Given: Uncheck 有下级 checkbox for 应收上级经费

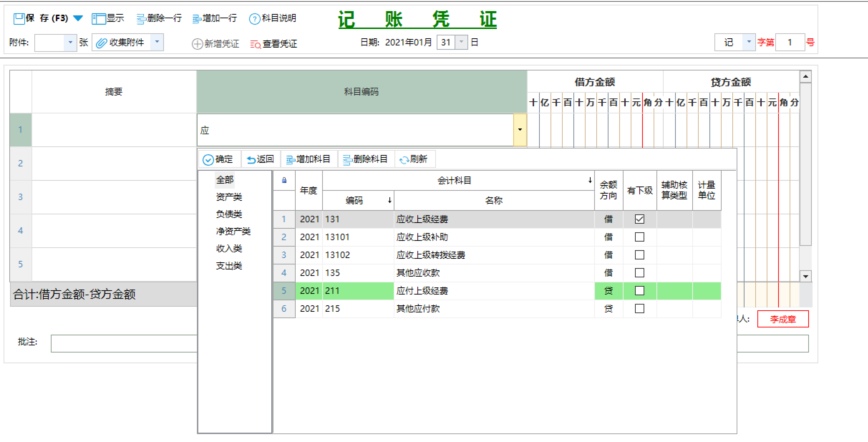Looking at the screenshot, I should point(639,219).
